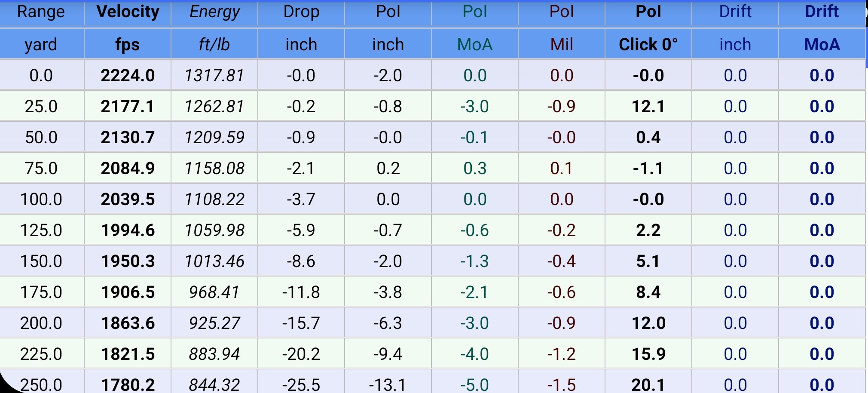Viewport: 868px width, 393px height.
Task: Select the Pol Click value 12.1
Action: pos(648,107)
